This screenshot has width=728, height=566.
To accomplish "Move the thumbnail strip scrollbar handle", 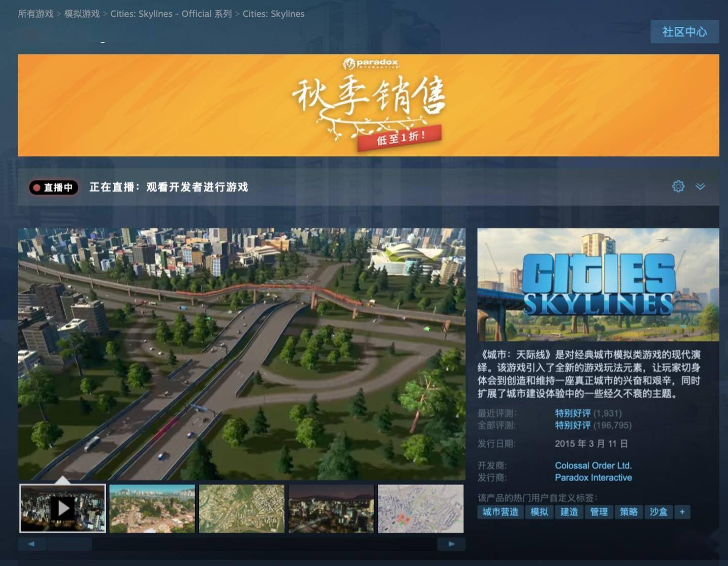I will tap(69, 544).
